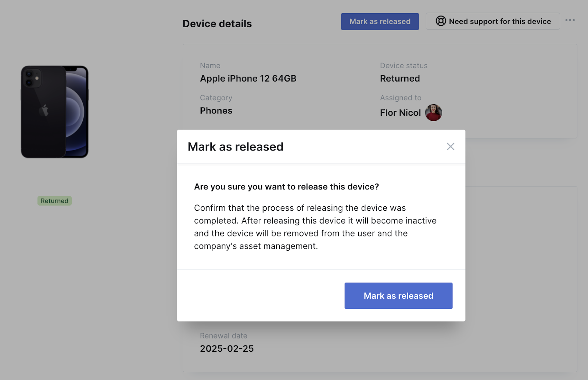Click the Assigned to label
The height and width of the screenshot is (380, 588).
pos(401,98)
